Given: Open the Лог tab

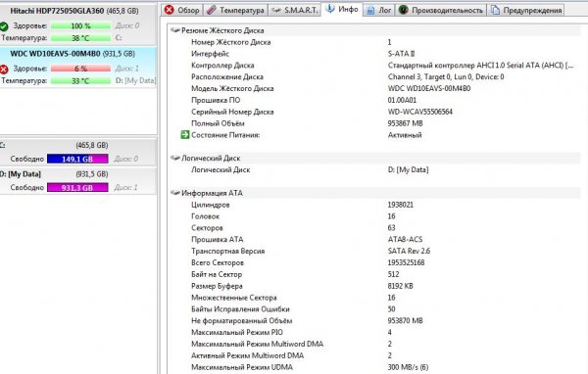Looking at the screenshot, I should pos(378,10).
